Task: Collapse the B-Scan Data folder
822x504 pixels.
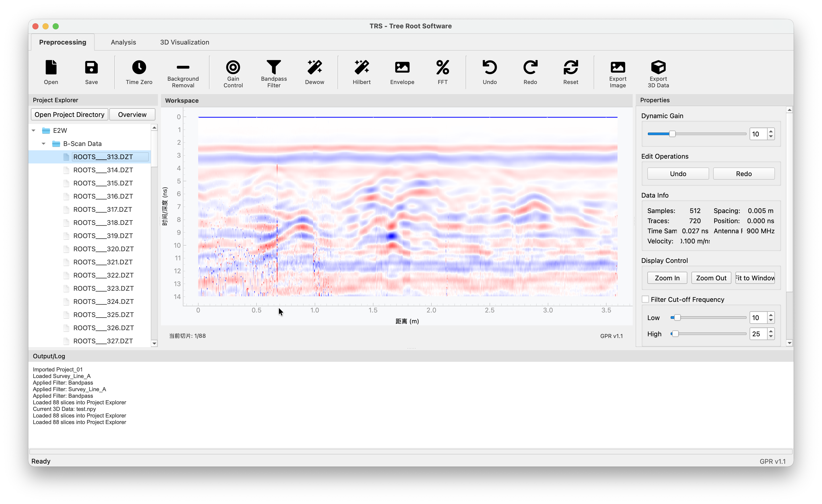Action: (x=44, y=144)
